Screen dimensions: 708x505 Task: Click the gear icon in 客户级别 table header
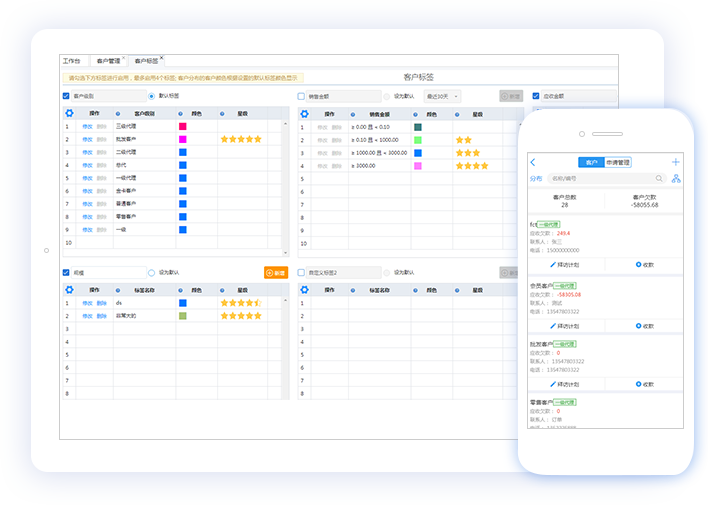pos(69,114)
